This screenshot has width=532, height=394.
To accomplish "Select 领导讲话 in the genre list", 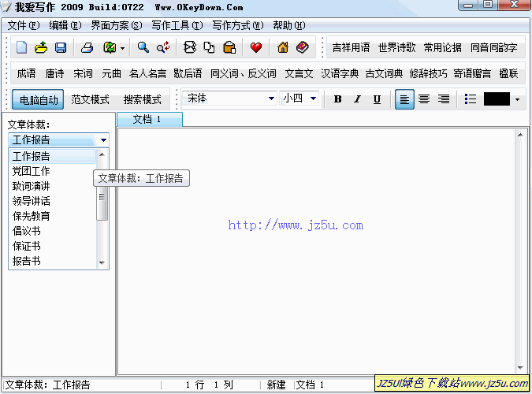I will pos(32,201).
